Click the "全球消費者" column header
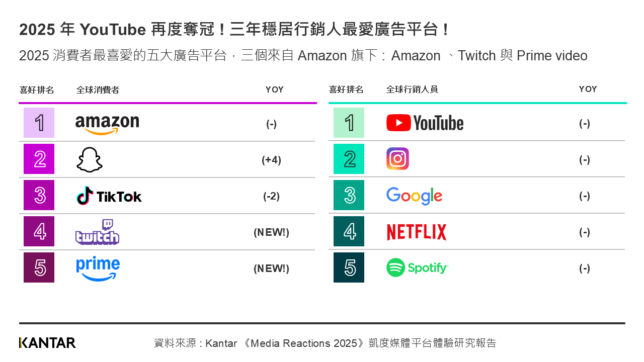Screen dimensions: 644x362 click(x=98, y=90)
